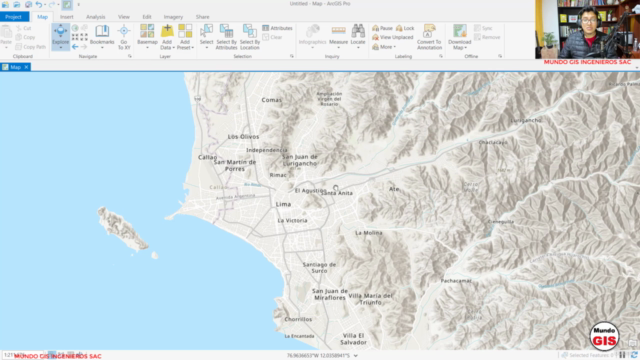The height and width of the screenshot is (360, 640).
Task: Switch to the Share ribbon tab
Action: tap(202, 17)
